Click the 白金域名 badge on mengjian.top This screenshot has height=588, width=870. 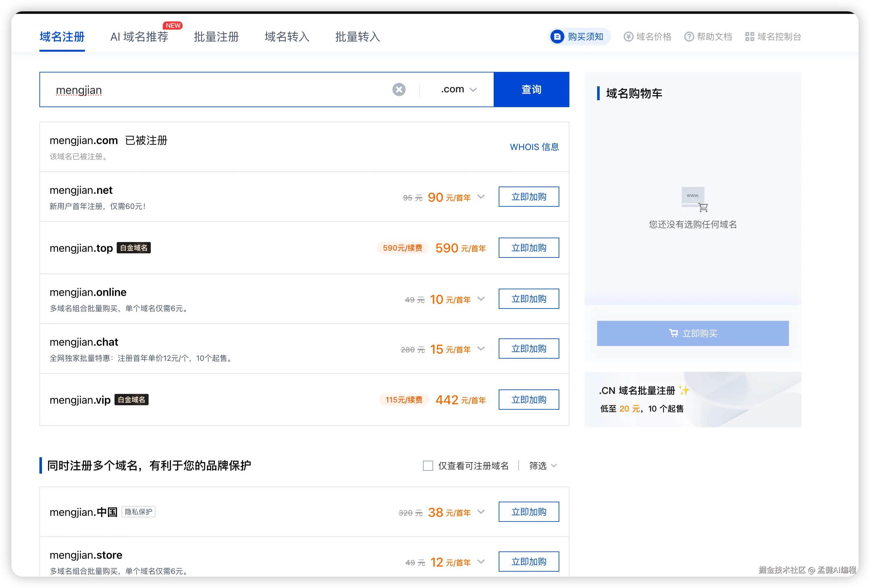point(134,248)
